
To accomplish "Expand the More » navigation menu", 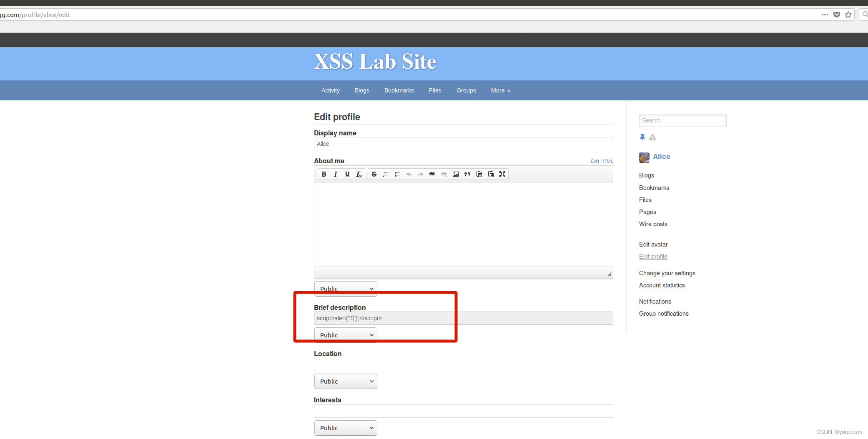I will 501,90.
